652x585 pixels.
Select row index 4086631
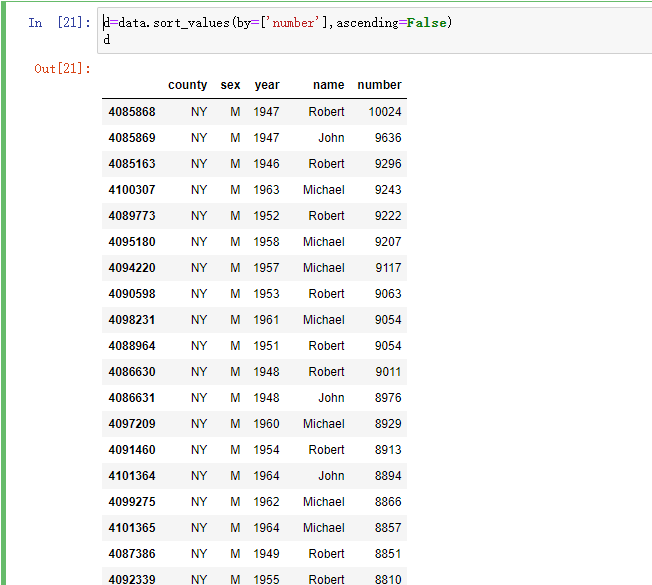(132, 397)
